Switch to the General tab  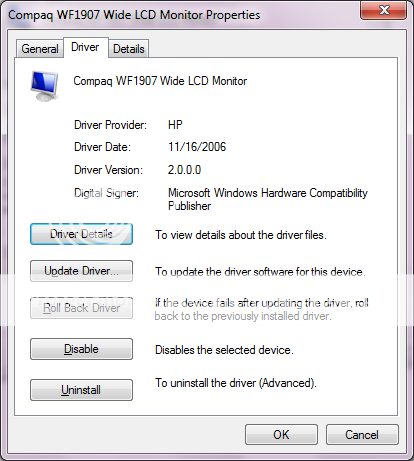[x=40, y=49]
